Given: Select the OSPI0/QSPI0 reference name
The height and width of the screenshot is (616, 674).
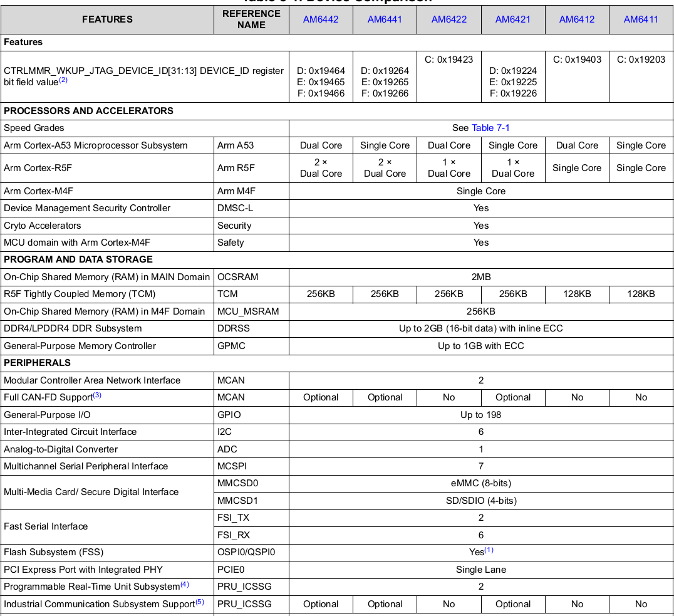Looking at the screenshot, I should click(246, 552).
